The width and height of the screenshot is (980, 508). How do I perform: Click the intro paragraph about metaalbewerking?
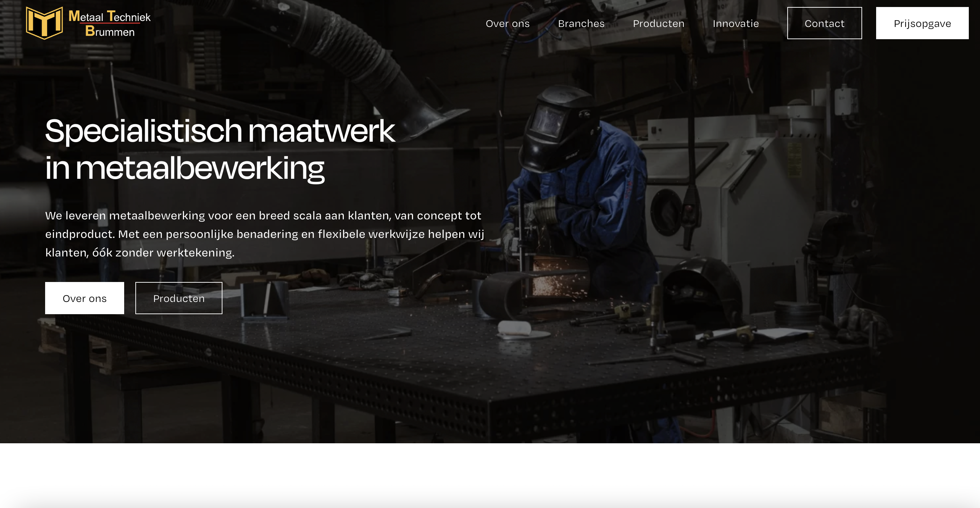(264, 234)
